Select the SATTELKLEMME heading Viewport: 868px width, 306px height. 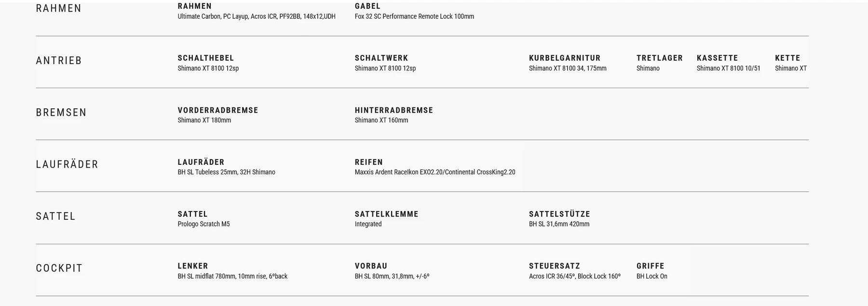(x=387, y=214)
